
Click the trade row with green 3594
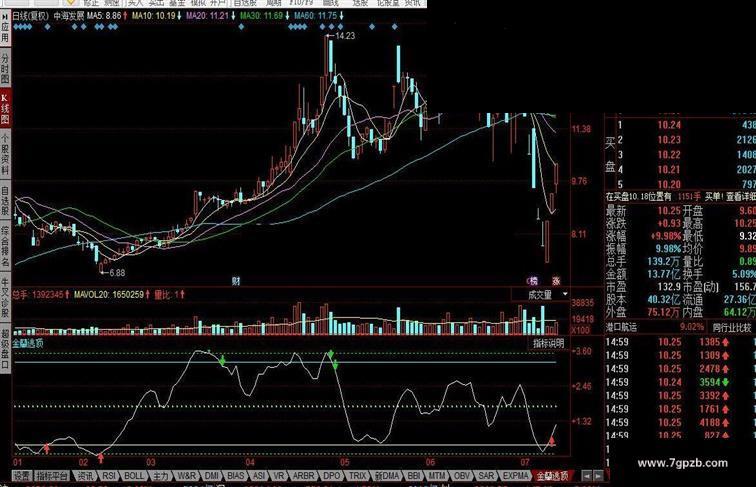click(x=680, y=382)
